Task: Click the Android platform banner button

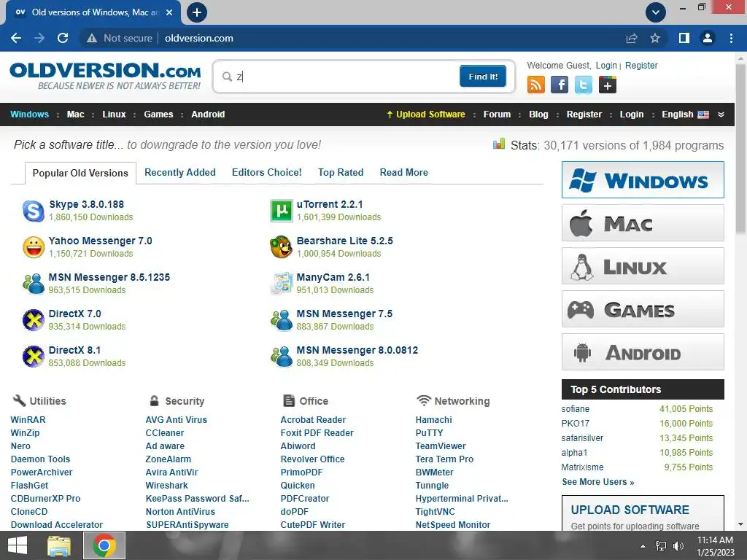Action: 643,352
